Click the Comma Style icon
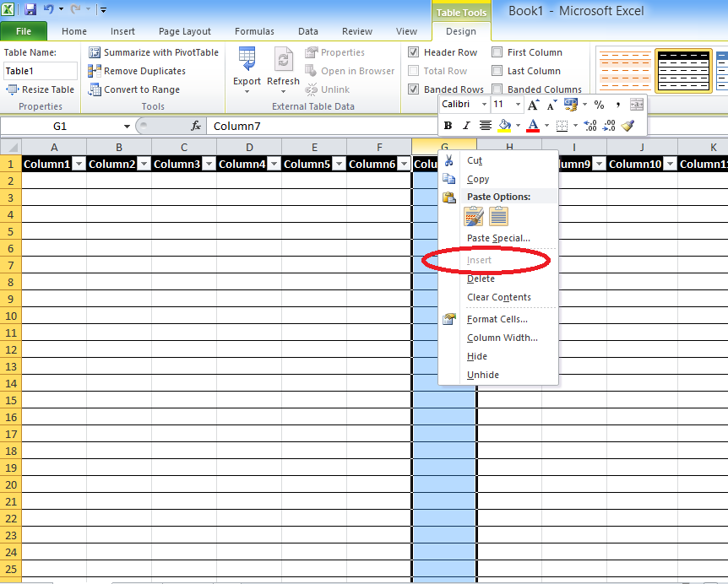Screen dimensions: 728x584 click(617, 105)
